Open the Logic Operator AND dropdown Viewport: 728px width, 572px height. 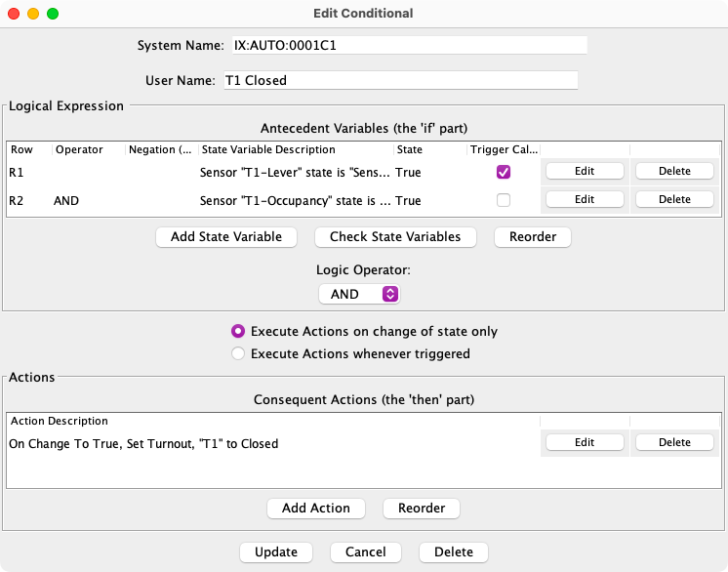pos(359,294)
